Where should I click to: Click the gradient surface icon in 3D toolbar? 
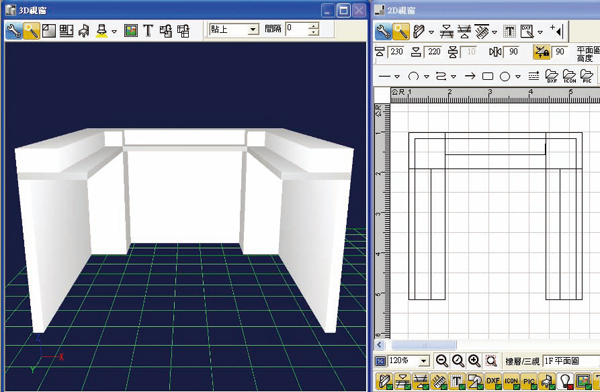click(49, 31)
